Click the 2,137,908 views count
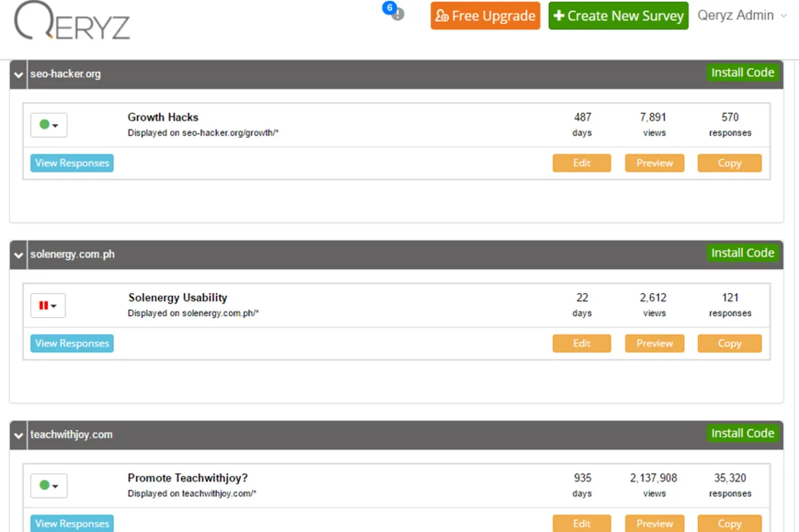 [x=654, y=478]
